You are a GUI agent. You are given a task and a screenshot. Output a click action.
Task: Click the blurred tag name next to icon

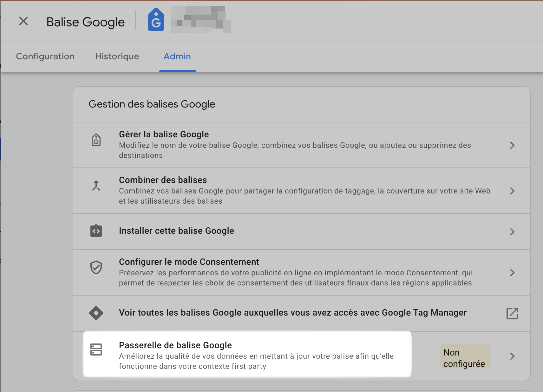(x=201, y=20)
